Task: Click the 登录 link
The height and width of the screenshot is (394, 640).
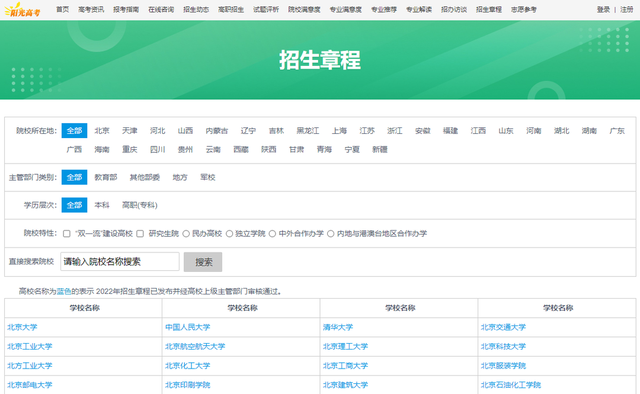Action: point(603,9)
